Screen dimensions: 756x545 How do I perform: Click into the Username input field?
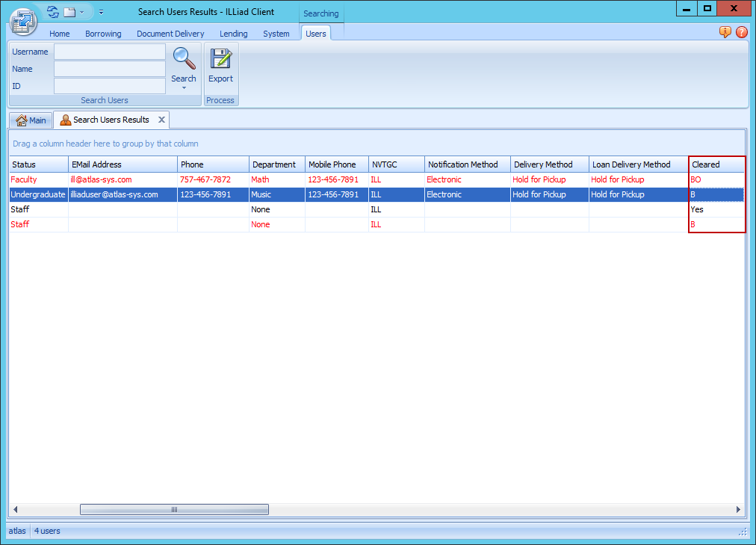click(110, 52)
